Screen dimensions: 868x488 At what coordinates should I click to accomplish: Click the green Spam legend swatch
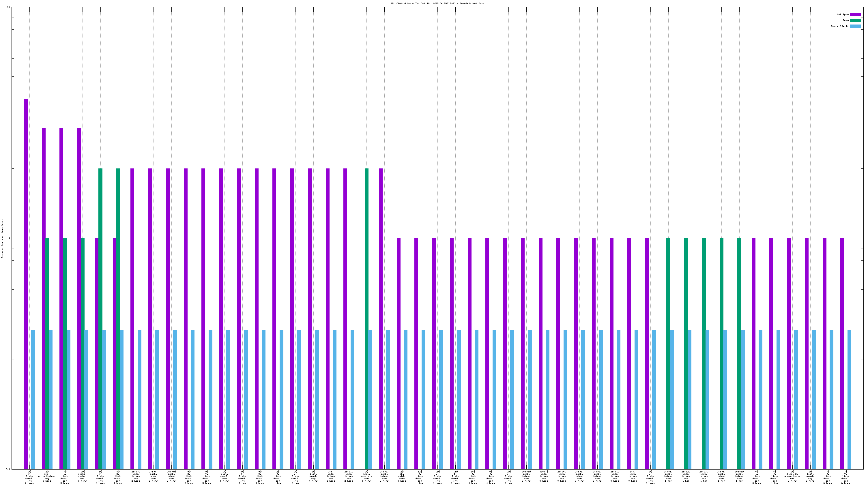click(x=855, y=20)
